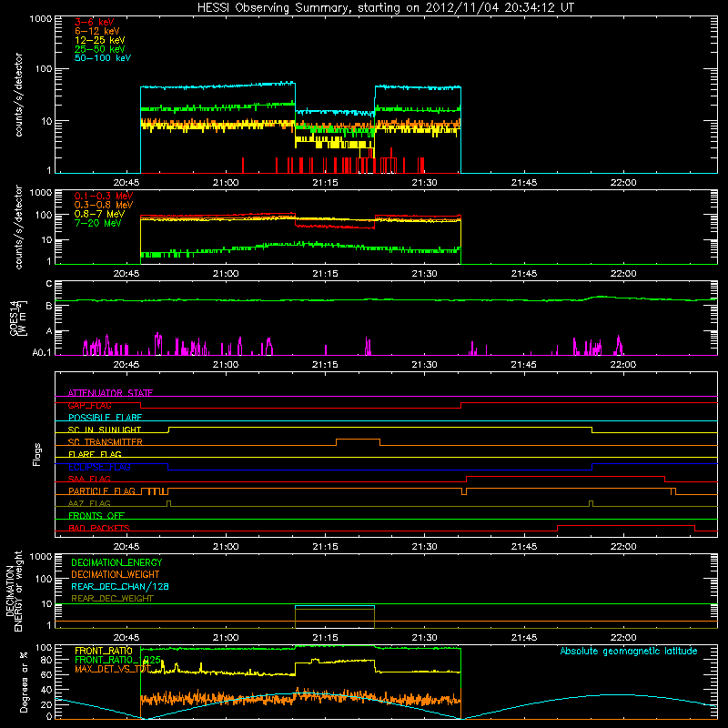This screenshot has width=728, height=728.
Task: Click the 25-50 keV legend entry
Action: point(100,49)
